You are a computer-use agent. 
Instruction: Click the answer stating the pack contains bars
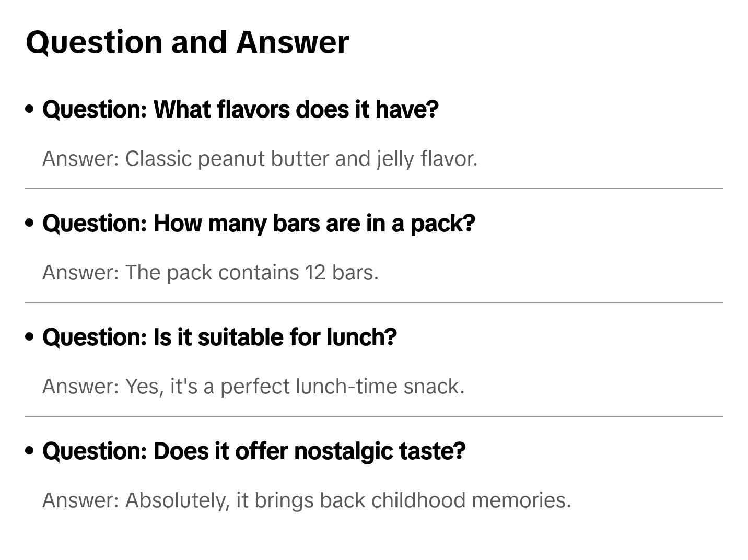[x=210, y=273]
